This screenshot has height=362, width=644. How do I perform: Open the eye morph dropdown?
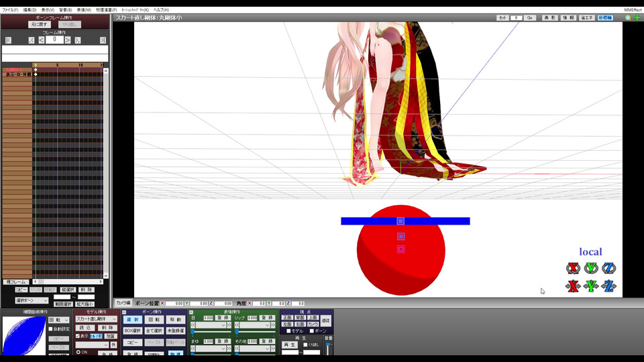[211, 325]
